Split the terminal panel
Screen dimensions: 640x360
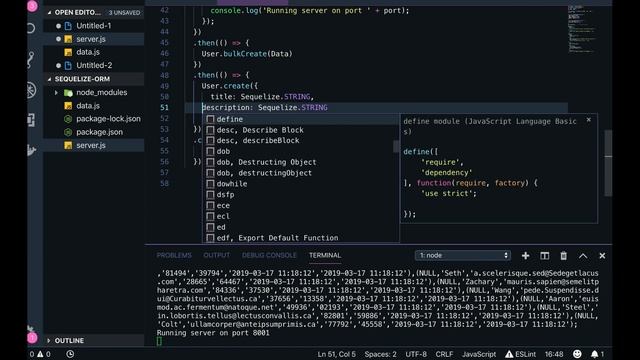[544, 256]
